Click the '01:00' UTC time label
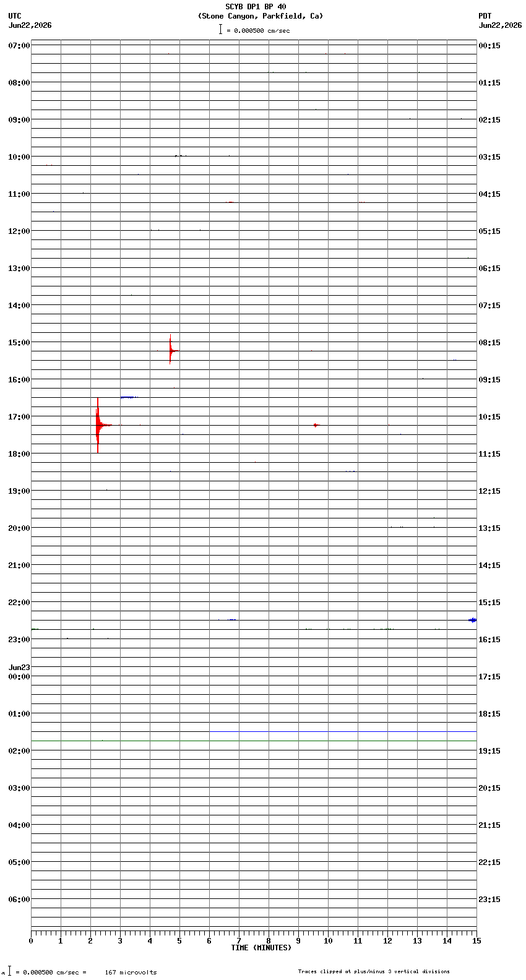The height and width of the screenshot is (980, 526). (x=19, y=714)
